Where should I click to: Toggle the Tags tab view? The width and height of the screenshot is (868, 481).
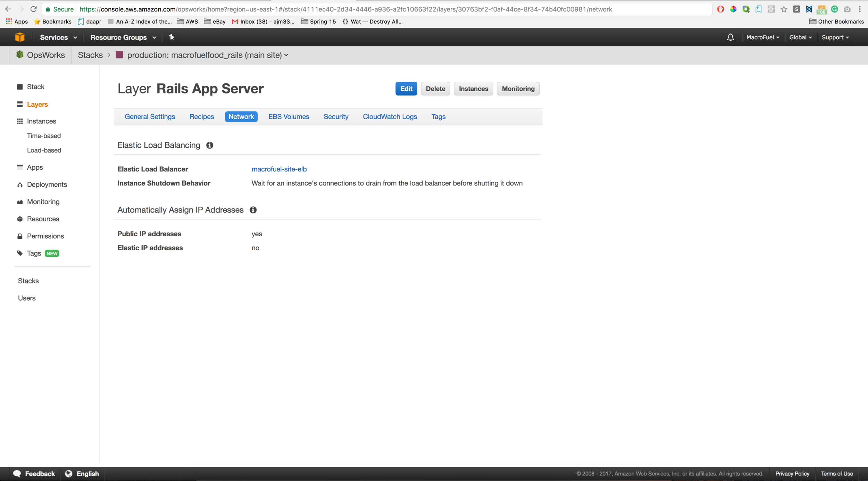438,116
